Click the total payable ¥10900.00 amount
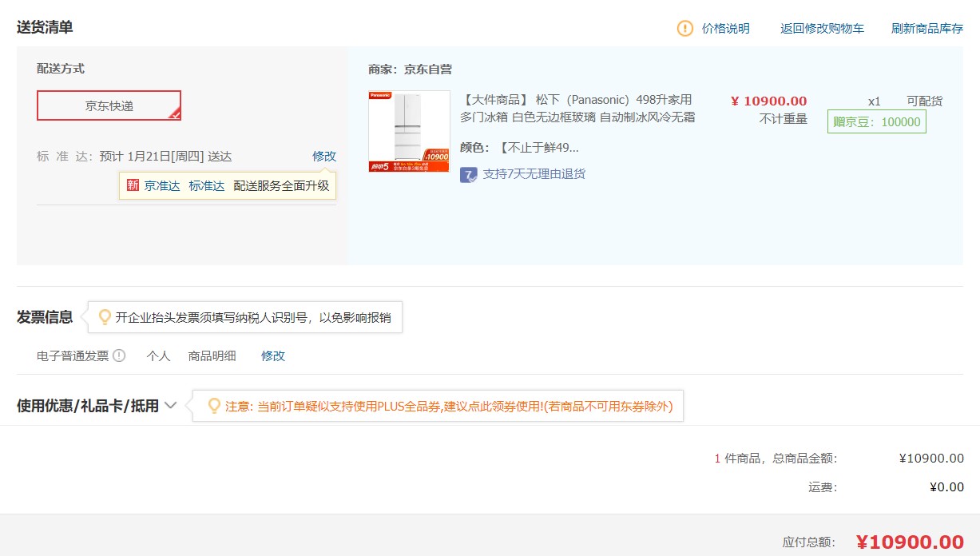980x556 pixels. [910, 542]
